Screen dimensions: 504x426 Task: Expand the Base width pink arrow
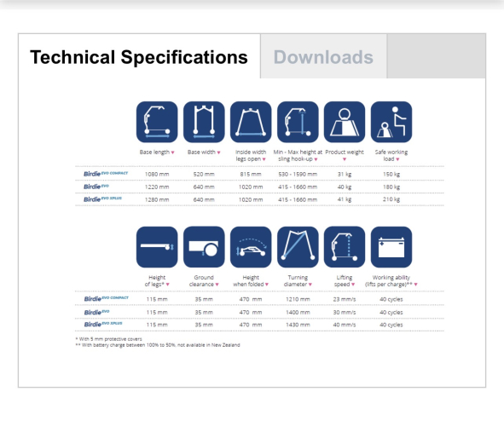[218, 153]
